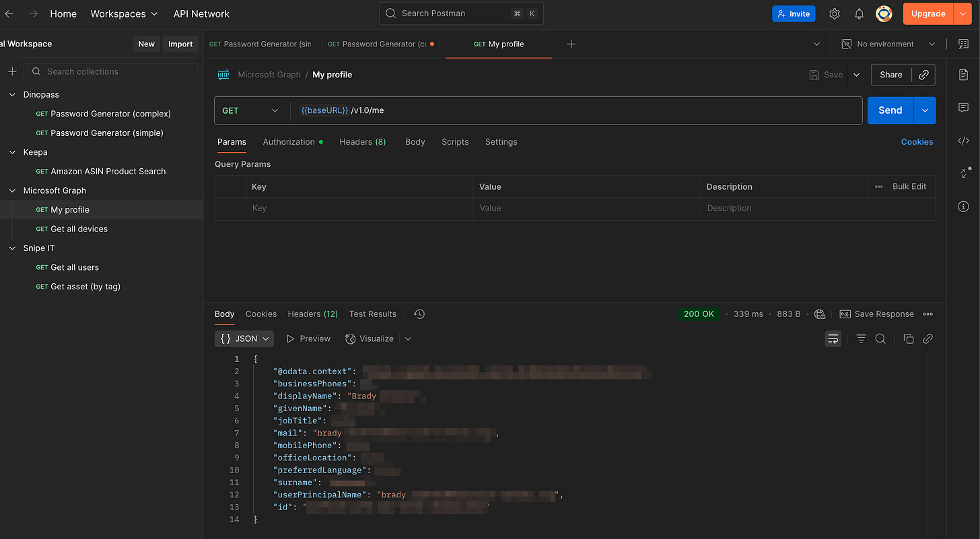Screen dimensions: 980x539
Task: Open the HTTP method GET dropdown
Action: point(250,110)
